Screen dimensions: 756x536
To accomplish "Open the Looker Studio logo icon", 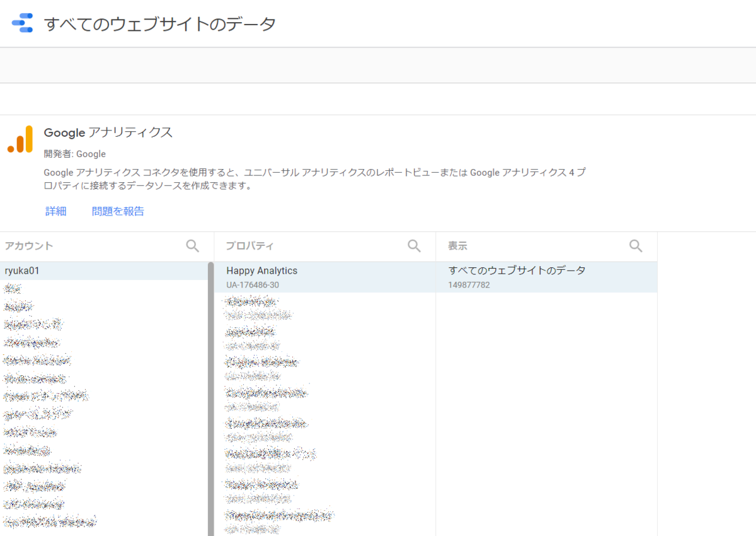I will (22, 23).
